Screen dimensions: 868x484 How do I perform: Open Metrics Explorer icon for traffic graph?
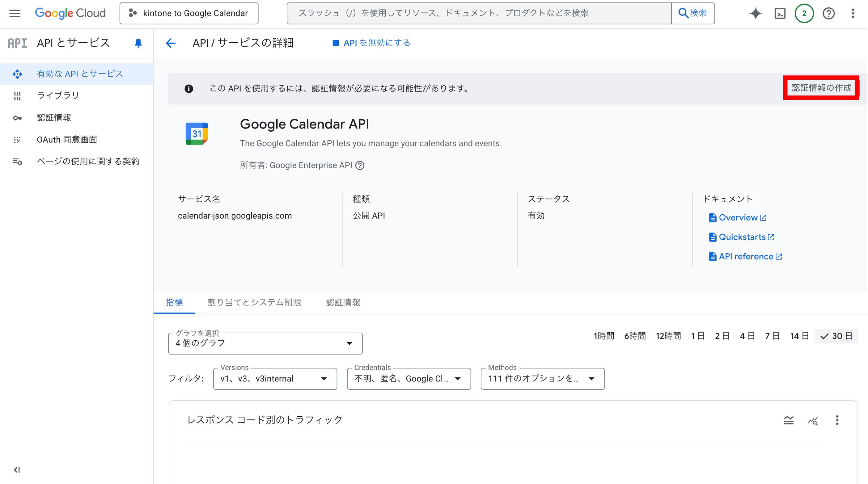point(813,420)
